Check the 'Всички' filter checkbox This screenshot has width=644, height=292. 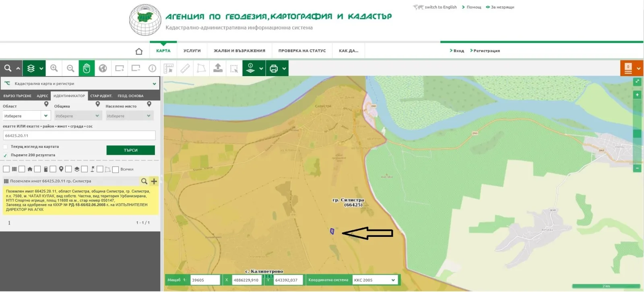(x=116, y=170)
